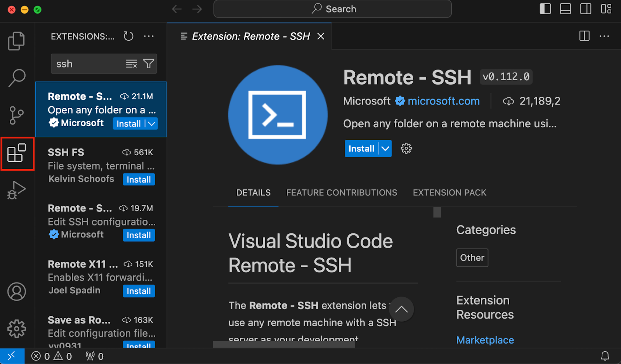Click the v0.112.0 version badge
This screenshot has width=621, height=364.
click(506, 77)
